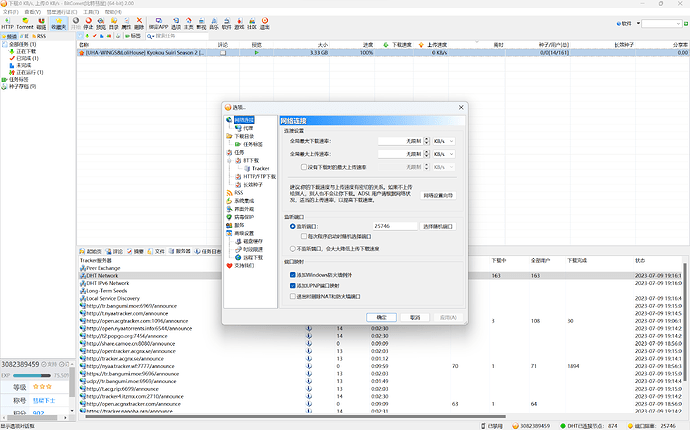Toggle the random port at each startup checkbox
The height and width of the screenshot is (430, 690).
click(304, 236)
